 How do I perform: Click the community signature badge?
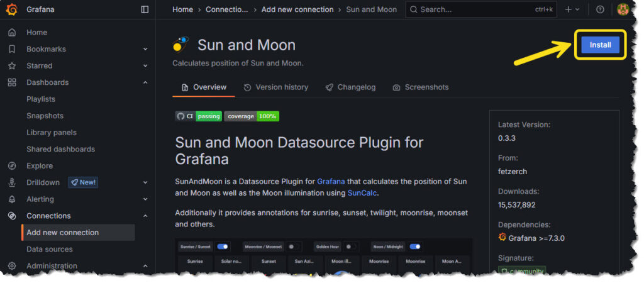[521, 270]
